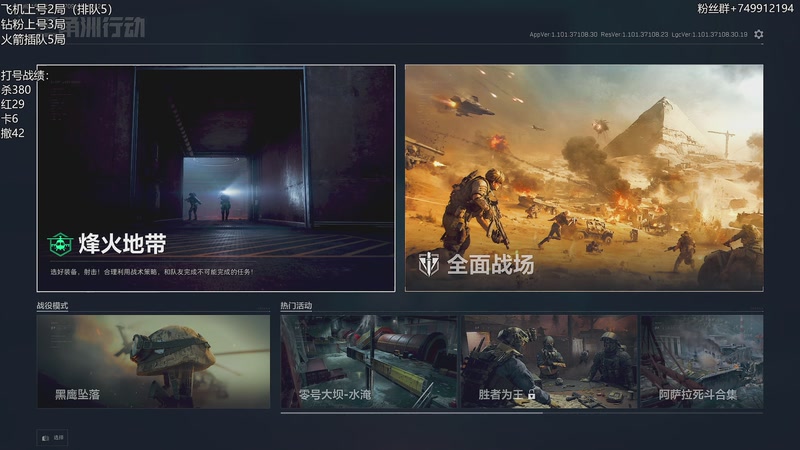Open the 零号大坝-水淹 event card
The image size is (800, 450).
[x=369, y=361]
